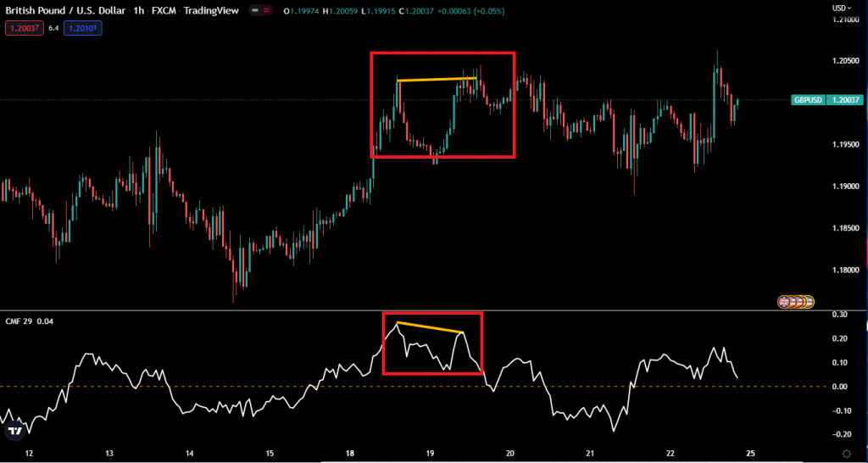Click date 14 on the time axis
Image resolution: width=868 pixels, height=463 pixels.
click(x=190, y=453)
